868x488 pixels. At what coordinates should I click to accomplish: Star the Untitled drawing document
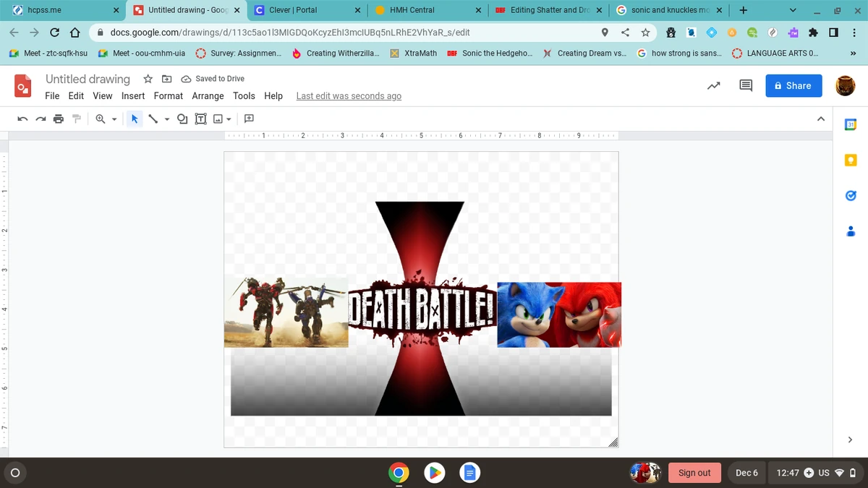148,79
